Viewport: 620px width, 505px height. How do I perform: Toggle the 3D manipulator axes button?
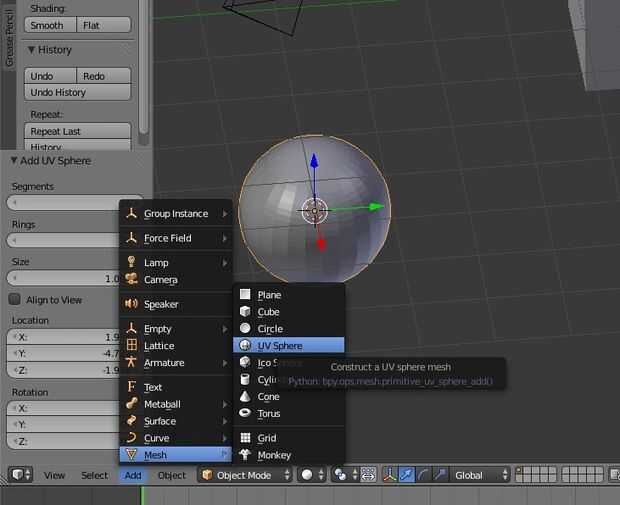click(x=390, y=475)
